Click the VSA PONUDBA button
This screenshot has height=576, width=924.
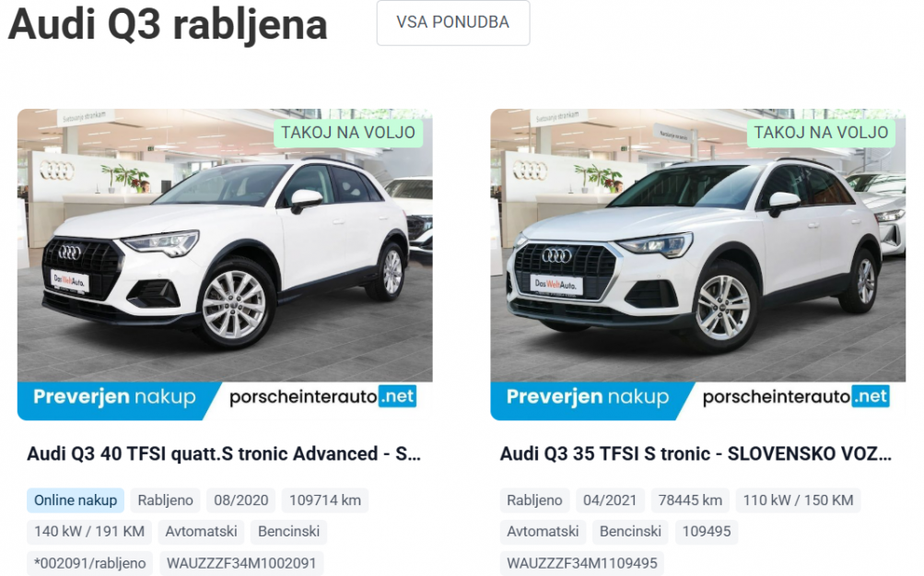tap(452, 22)
